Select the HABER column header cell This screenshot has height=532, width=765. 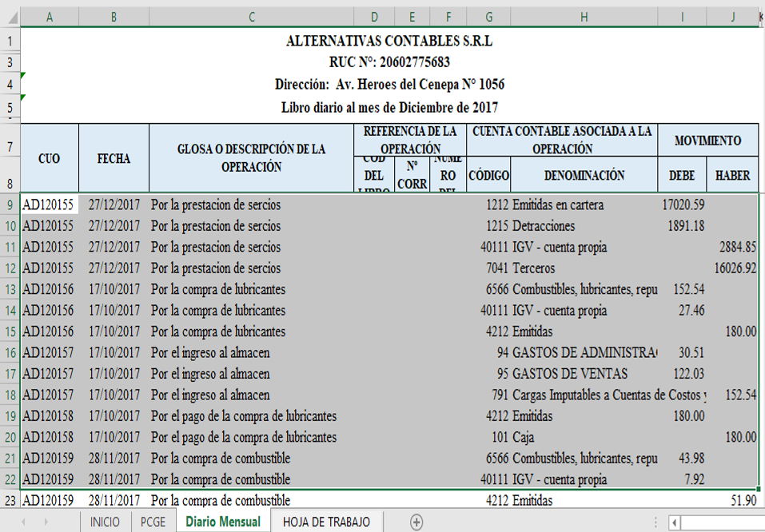point(732,175)
